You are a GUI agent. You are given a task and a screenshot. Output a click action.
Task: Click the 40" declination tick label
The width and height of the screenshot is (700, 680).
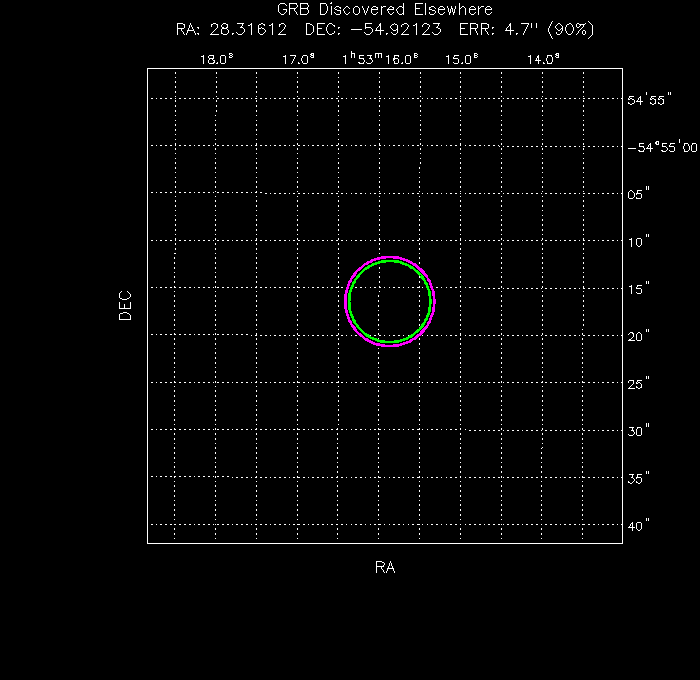tap(638, 526)
